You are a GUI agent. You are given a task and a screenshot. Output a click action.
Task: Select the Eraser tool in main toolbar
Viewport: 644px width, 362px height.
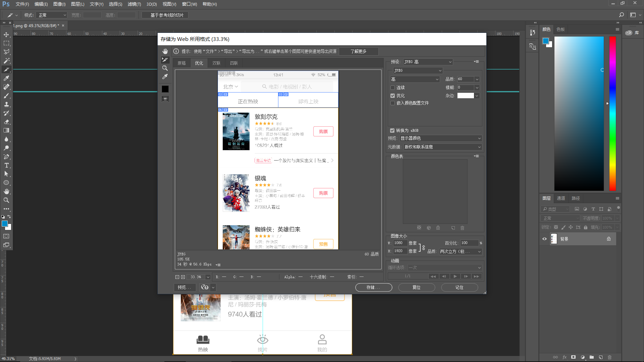(x=6, y=122)
